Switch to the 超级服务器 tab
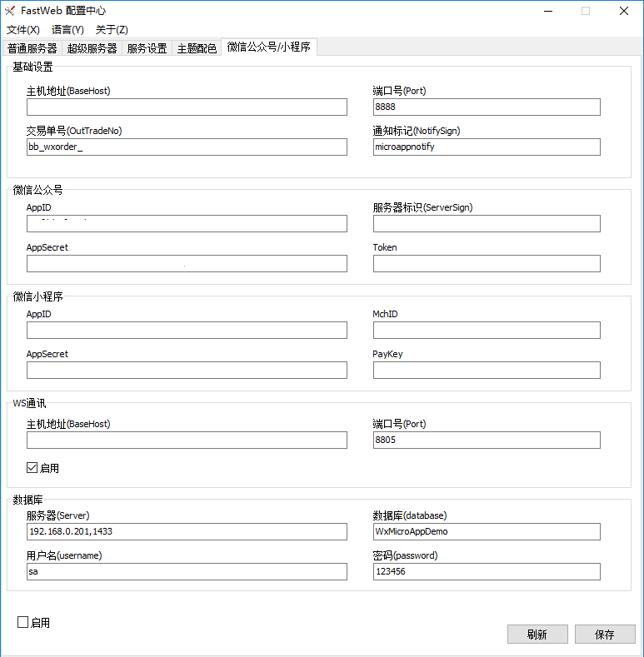This screenshot has height=657, width=644. 92,48
